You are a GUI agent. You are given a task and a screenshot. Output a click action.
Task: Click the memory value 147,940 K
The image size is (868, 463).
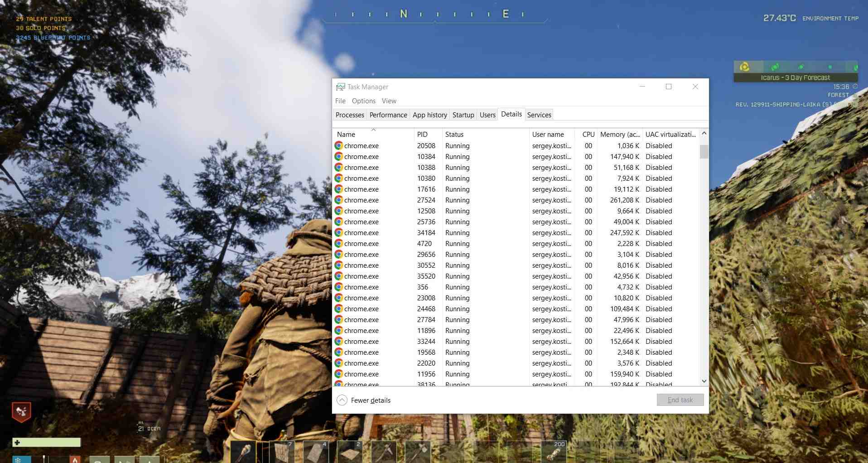625,156
